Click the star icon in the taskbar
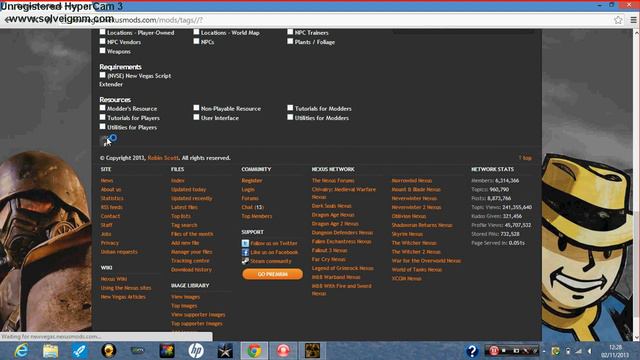Viewport: 640px width, 360px height. [x=225, y=351]
